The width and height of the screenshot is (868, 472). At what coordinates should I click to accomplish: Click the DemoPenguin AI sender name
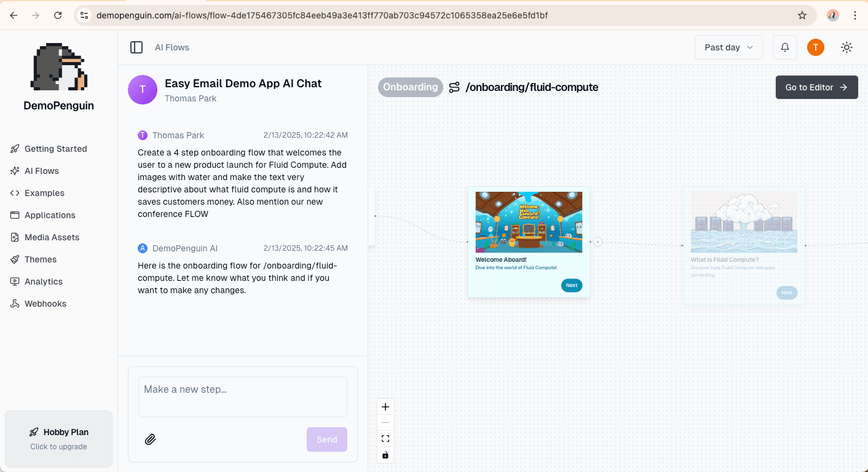[x=185, y=248]
